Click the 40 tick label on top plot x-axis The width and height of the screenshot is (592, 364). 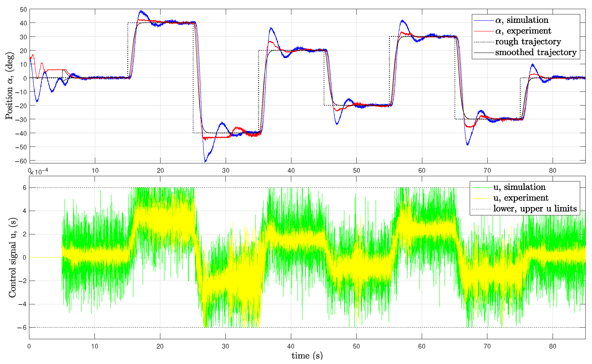(x=291, y=171)
